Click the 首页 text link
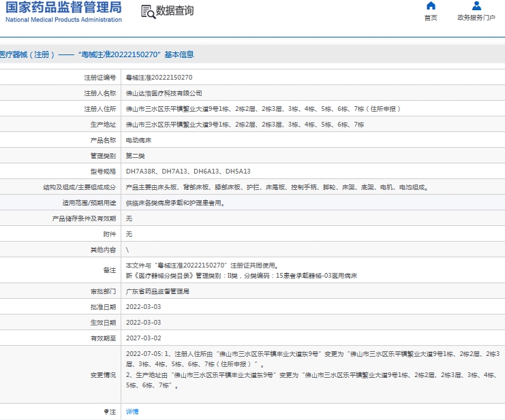Screen dimensions: 505x420 pyautogui.click(x=431, y=18)
